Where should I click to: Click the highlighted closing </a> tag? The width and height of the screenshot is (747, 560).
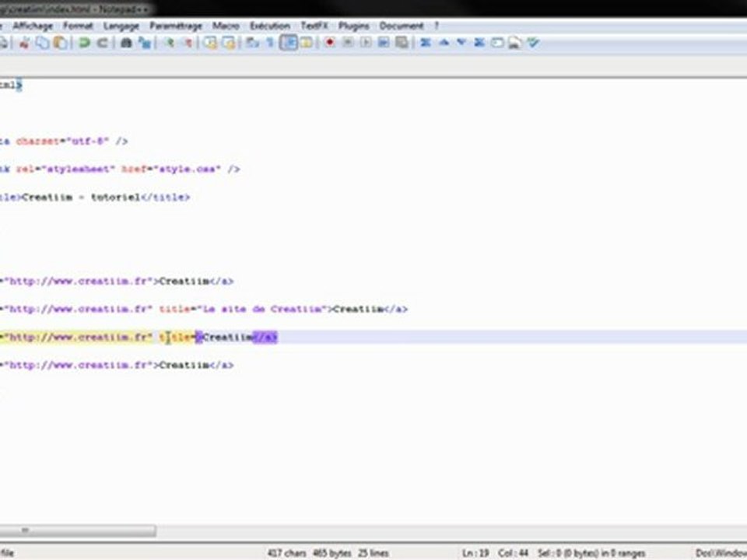(265, 337)
